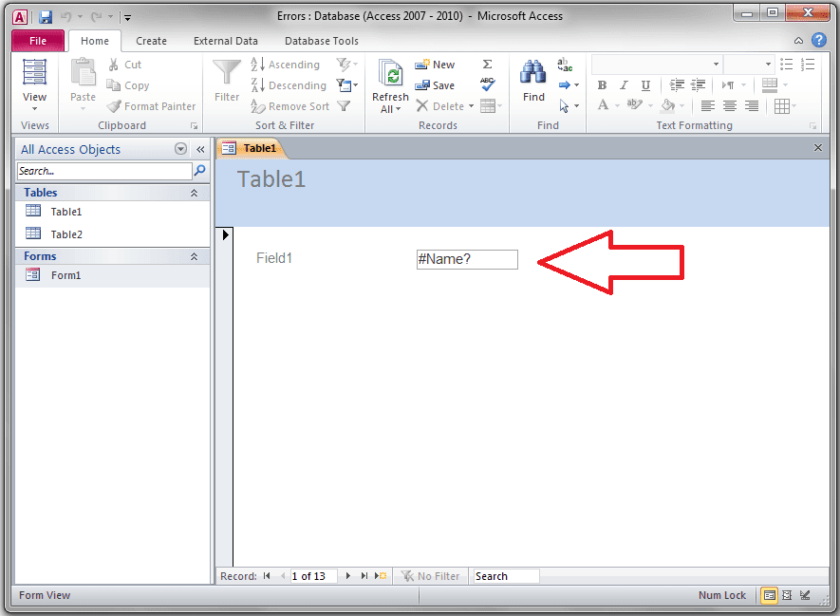Click the Delete record button

[440, 106]
